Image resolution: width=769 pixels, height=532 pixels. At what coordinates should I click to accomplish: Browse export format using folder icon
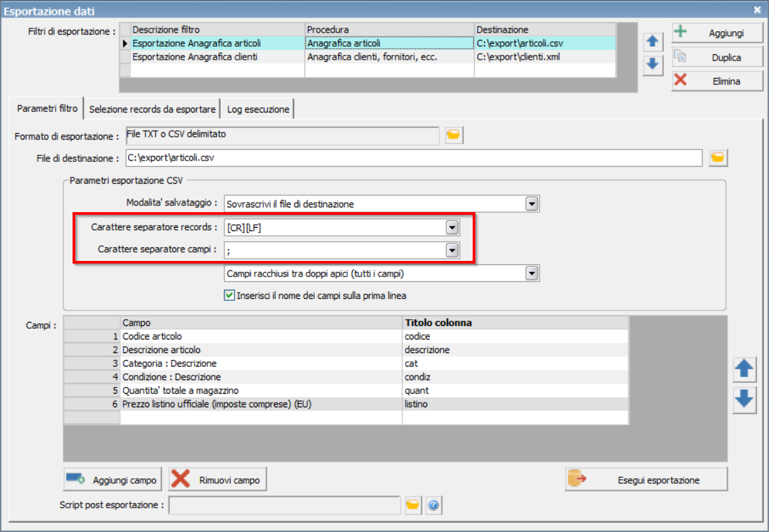454,135
